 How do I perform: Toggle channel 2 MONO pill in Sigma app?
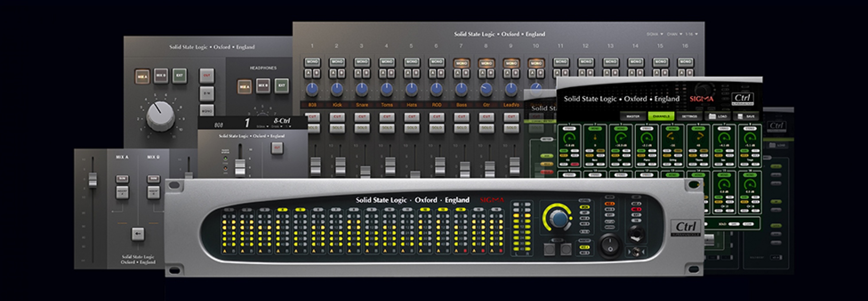[x=595, y=129]
